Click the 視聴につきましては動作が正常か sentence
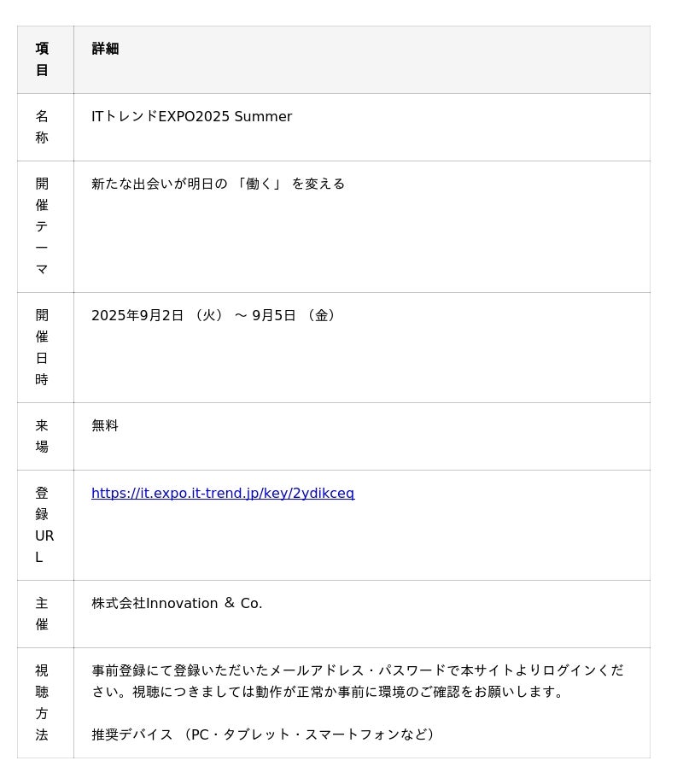The width and height of the screenshot is (683, 784). pyautogui.click(x=348, y=692)
